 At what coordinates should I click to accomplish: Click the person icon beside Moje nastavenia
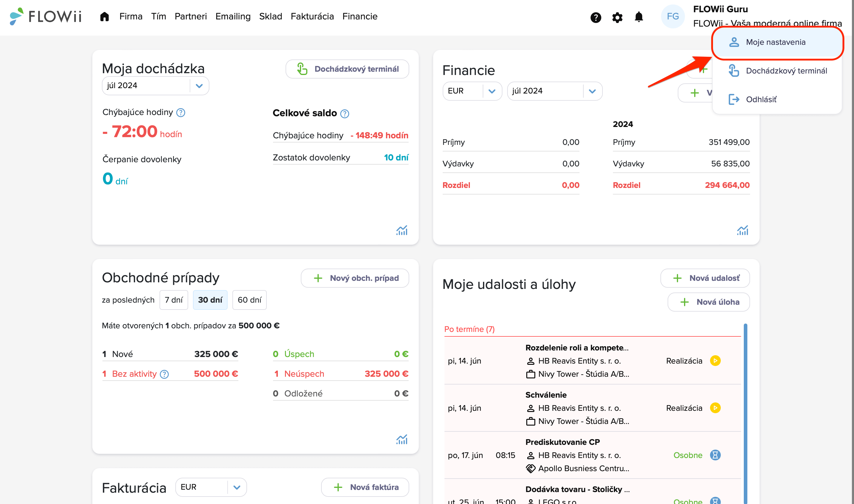(x=734, y=42)
